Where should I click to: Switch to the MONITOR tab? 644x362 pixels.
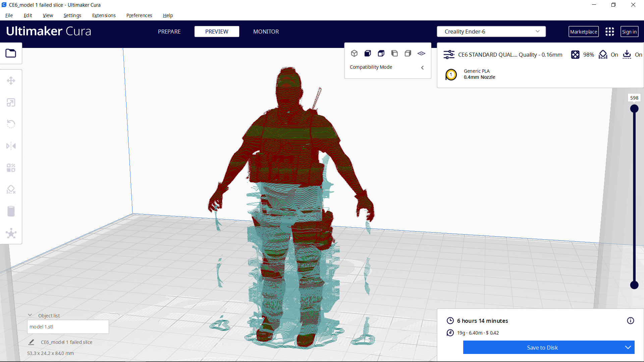pyautogui.click(x=266, y=31)
